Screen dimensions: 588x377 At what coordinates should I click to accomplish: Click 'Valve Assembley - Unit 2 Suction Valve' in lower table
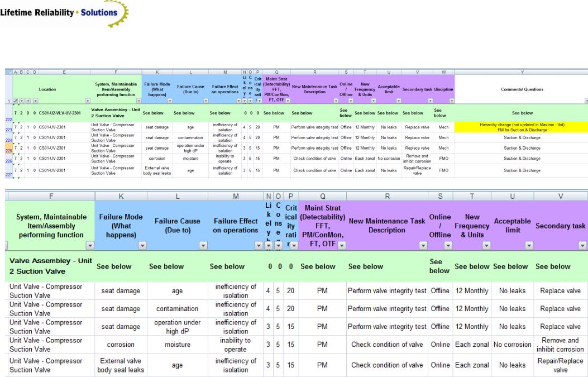(51, 266)
